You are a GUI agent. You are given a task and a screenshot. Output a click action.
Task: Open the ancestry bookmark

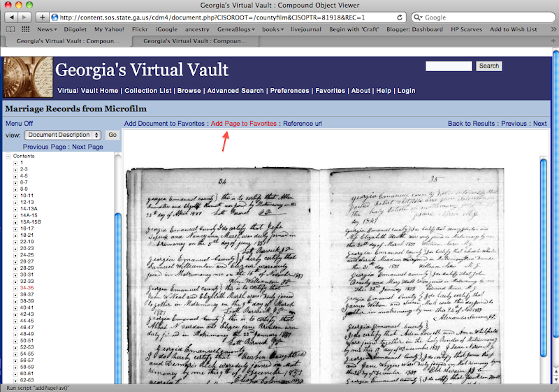coord(197,29)
